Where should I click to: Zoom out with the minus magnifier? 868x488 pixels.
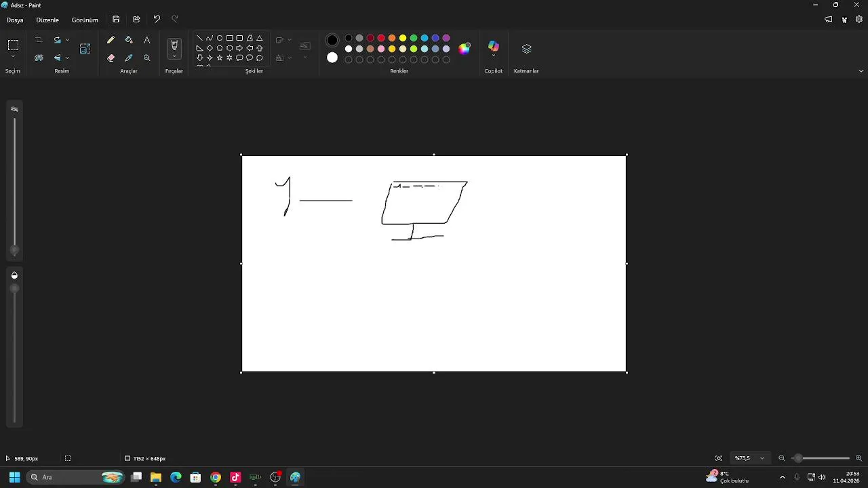point(782,458)
